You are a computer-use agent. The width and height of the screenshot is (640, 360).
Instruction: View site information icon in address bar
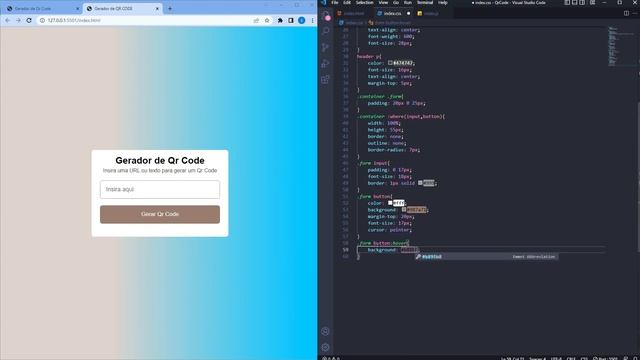(42, 20)
